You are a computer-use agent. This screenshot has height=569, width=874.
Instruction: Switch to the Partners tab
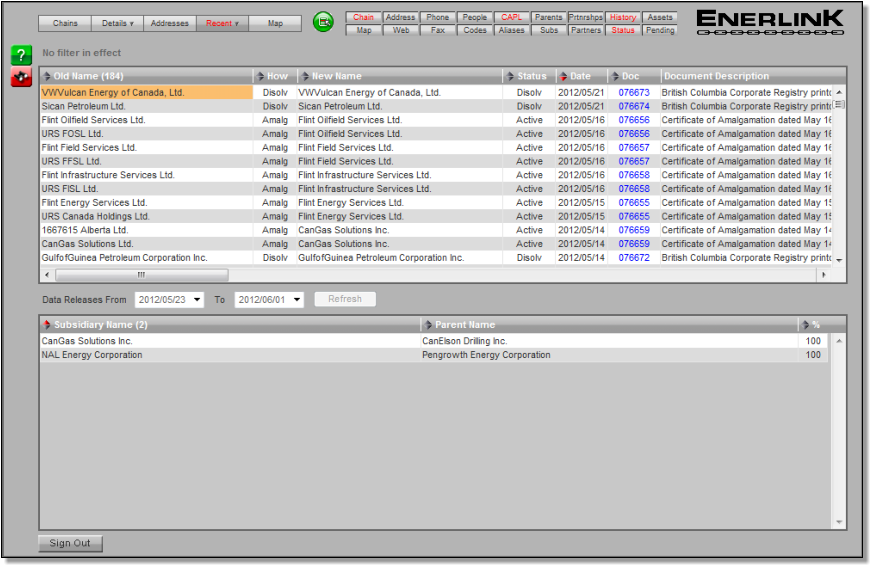point(586,30)
